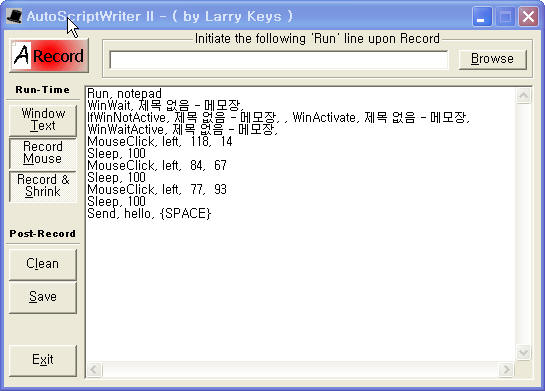
Task: Click the Save button
Action: [43, 297]
